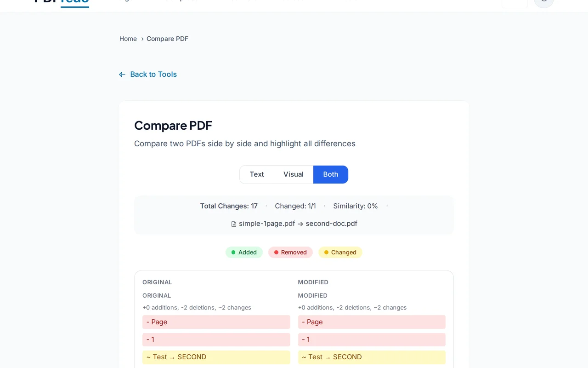This screenshot has width=588, height=368.
Task: Click the Back to Tools link
Action: click(153, 74)
